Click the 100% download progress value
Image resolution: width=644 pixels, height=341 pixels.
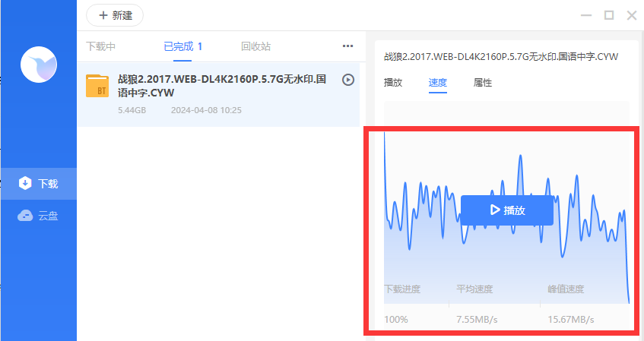click(x=395, y=319)
